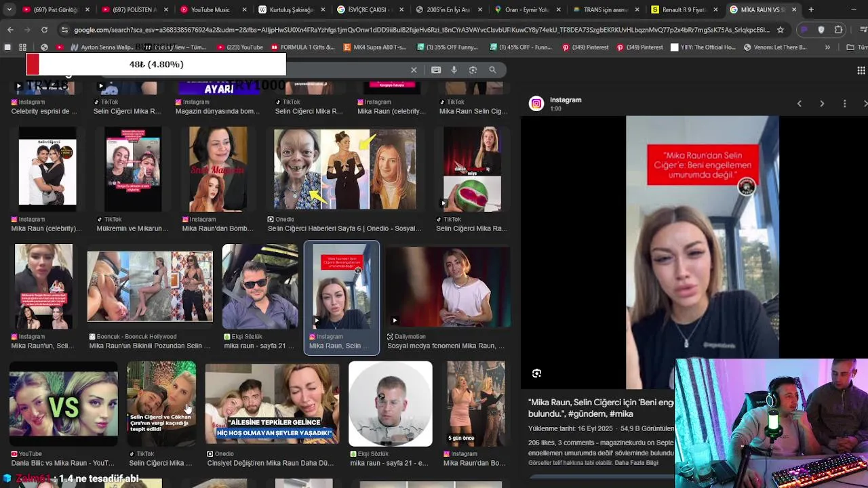Screen dimensions: 868x488
Task: Open the on-screen keyboard icon in the search bar
Action: (x=436, y=70)
